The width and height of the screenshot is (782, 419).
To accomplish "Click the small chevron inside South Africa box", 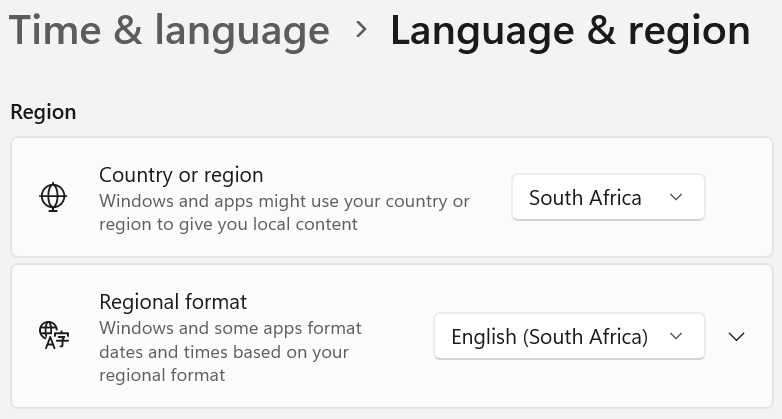I will (x=676, y=197).
